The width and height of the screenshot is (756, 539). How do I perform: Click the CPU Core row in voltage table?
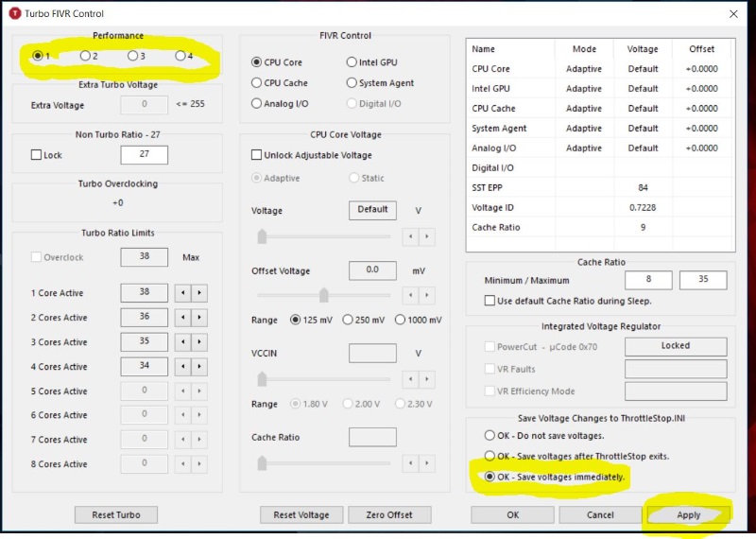tap(600, 68)
